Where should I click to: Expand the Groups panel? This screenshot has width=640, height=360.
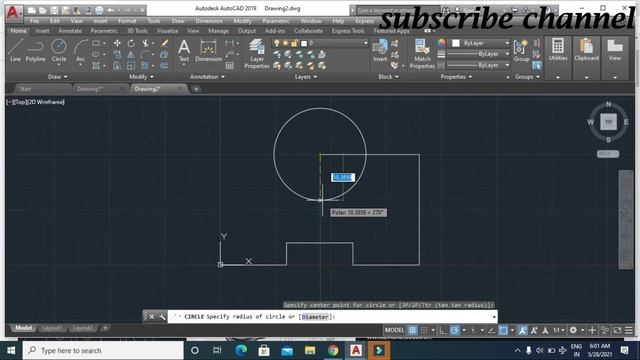527,77
